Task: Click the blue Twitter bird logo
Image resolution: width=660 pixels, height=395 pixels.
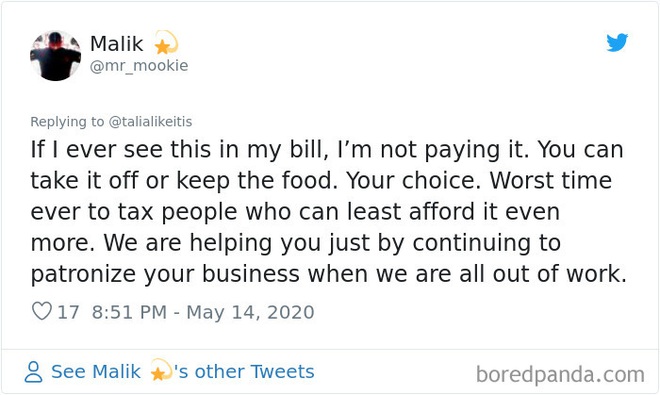Action: (617, 43)
